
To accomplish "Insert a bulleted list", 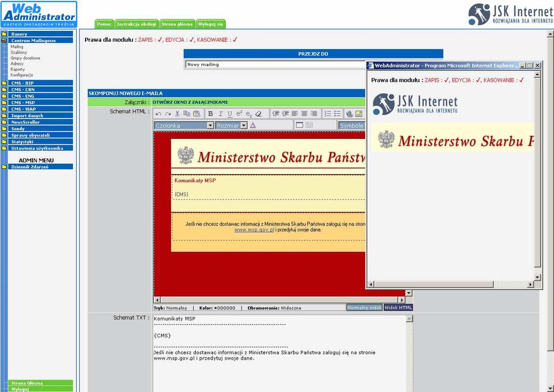I will [x=338, y=114].
